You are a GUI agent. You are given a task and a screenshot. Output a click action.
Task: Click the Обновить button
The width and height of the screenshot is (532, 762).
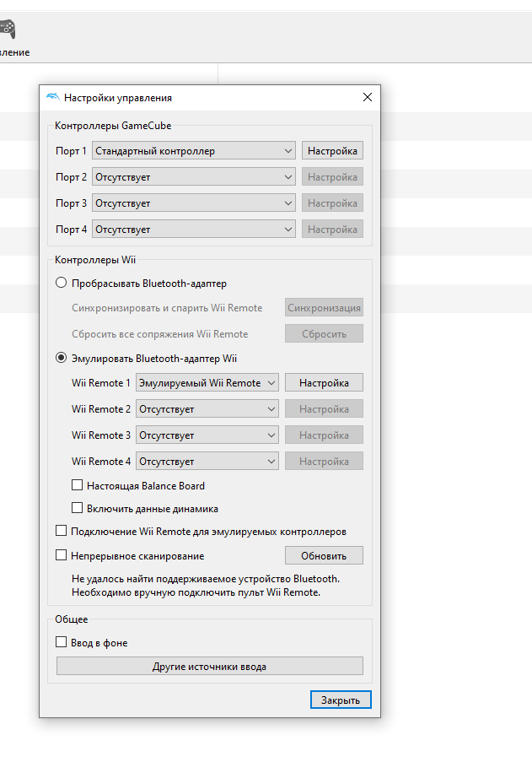tap(324, 555)
